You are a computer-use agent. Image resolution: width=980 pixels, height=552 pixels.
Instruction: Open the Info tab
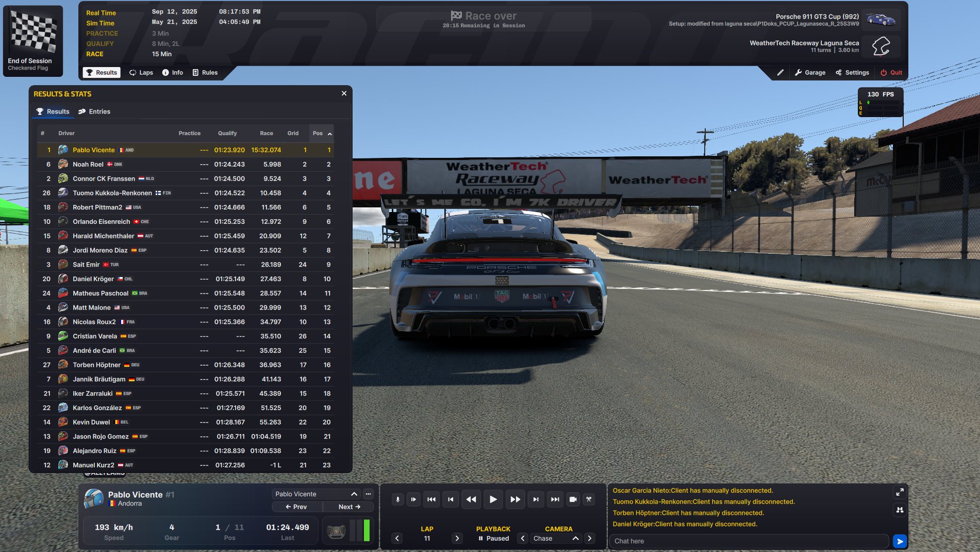coord(173,73)
